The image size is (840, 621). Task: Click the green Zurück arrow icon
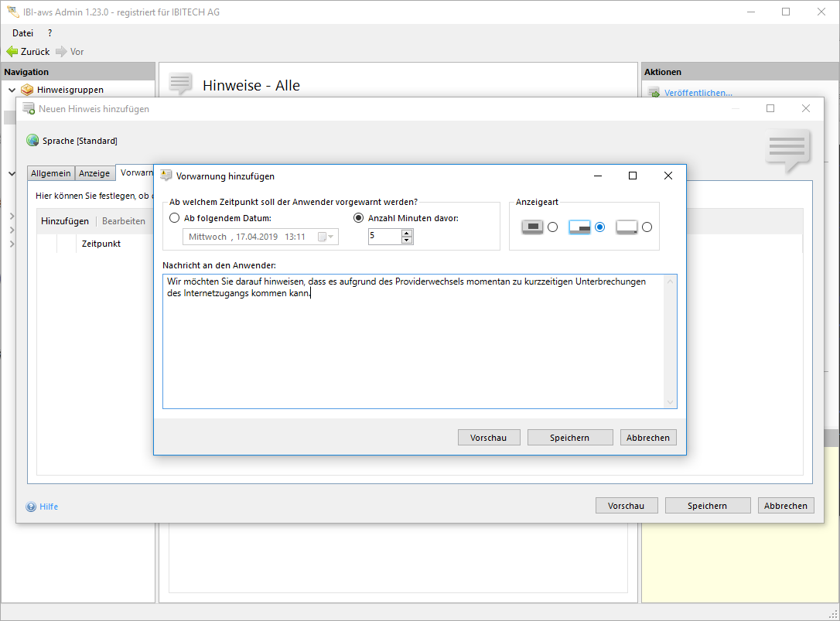[12, 52]
